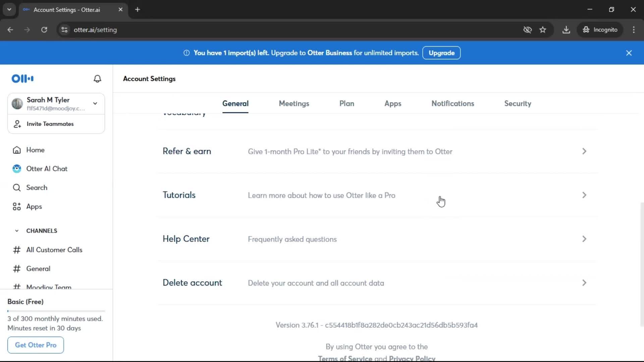
Task: Open the tab search dropdown
Action: (9, 9)
